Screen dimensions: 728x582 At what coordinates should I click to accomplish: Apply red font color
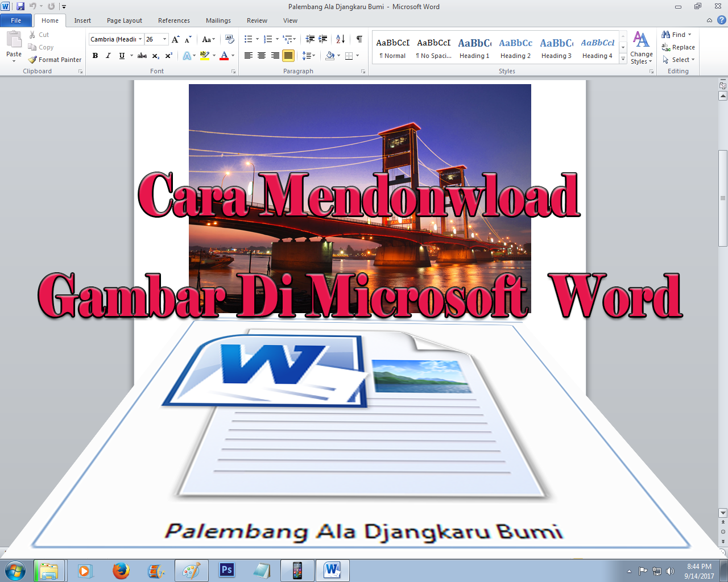224,56
